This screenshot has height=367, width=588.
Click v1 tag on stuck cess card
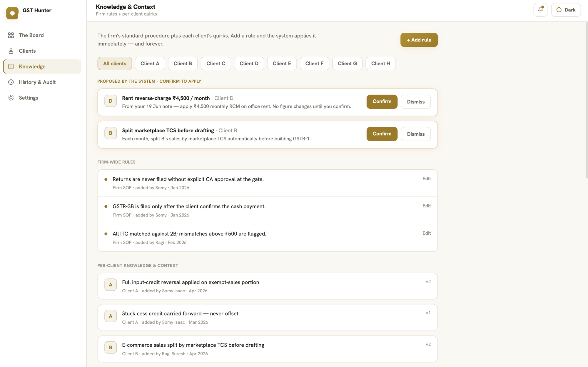click(x=428, y=313)
